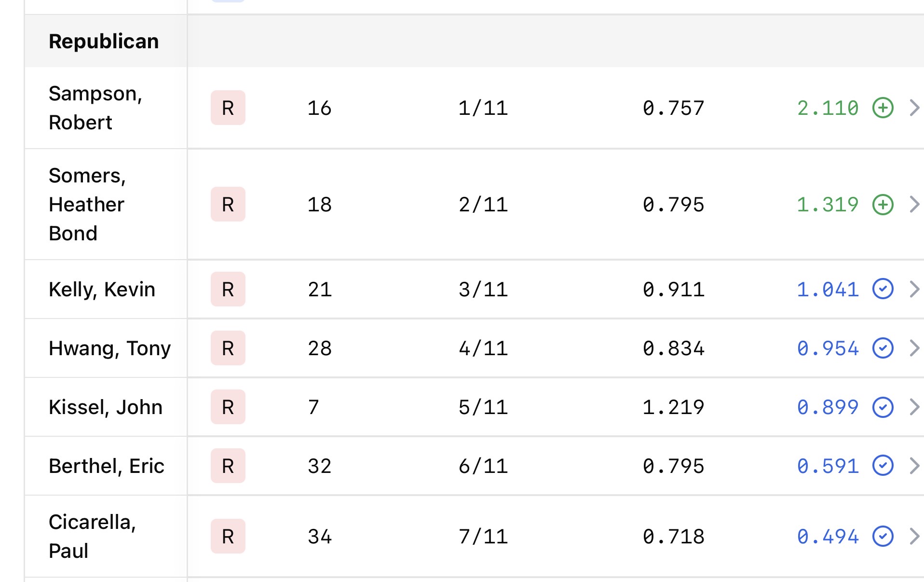Click the red R party badge for Sampson
Image resolution: width=924 pixels, height=582 pixels.
tap(228, 108)
